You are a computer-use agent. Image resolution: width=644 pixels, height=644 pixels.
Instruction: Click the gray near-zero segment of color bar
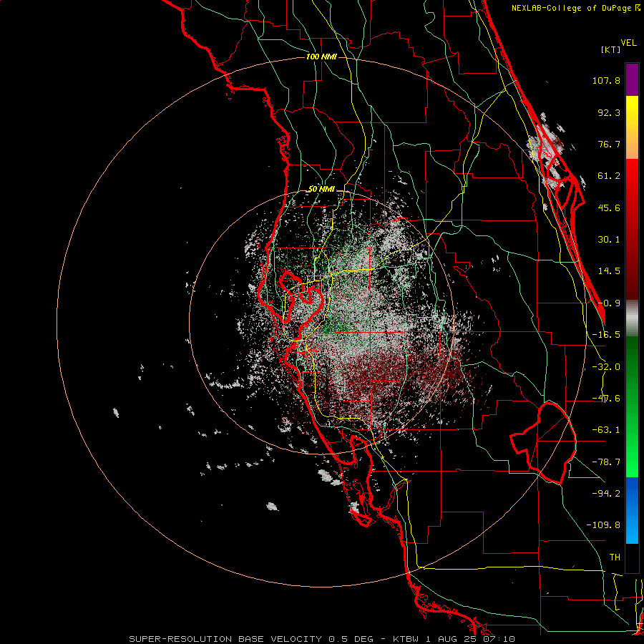[632, 318]
